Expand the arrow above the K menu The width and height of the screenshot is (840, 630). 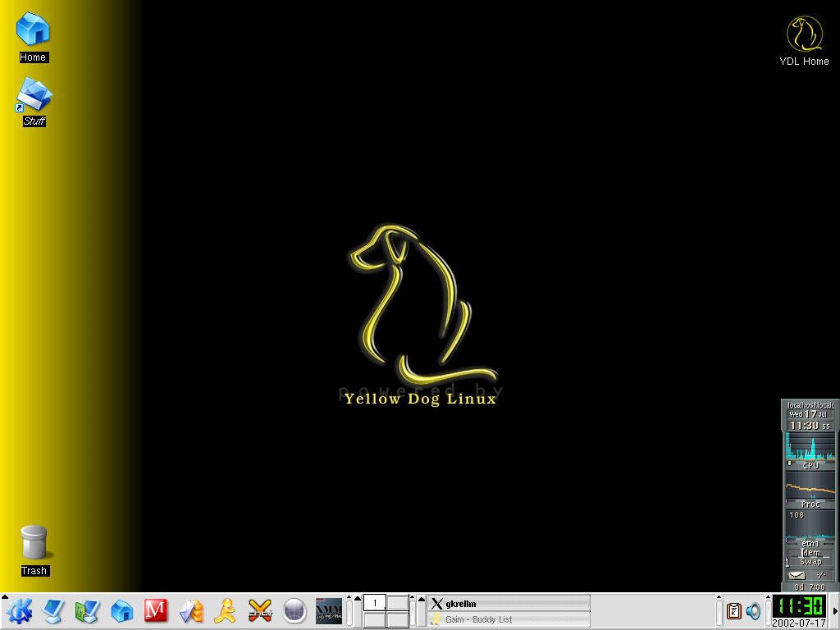coord(4,596)
